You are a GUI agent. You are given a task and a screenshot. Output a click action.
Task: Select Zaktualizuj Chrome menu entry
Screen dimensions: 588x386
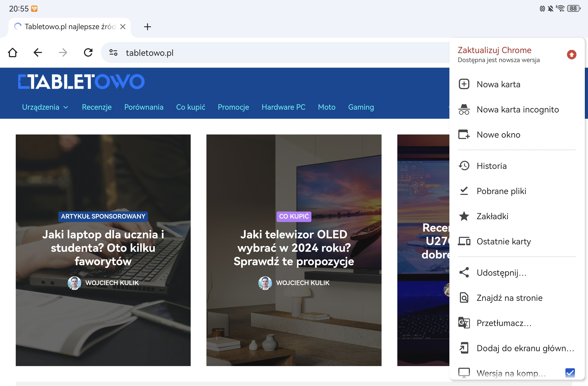pyautogui.click(x=517, y=55)
